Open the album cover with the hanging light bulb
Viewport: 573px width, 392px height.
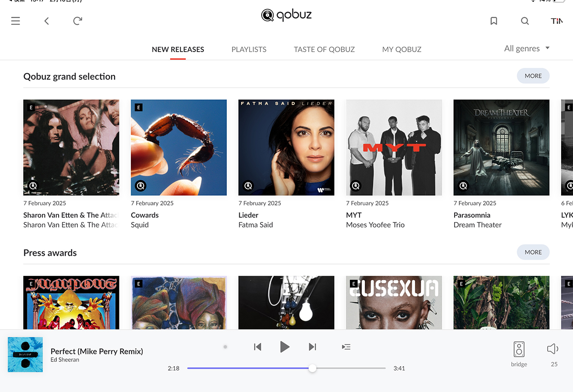point(286,302)
